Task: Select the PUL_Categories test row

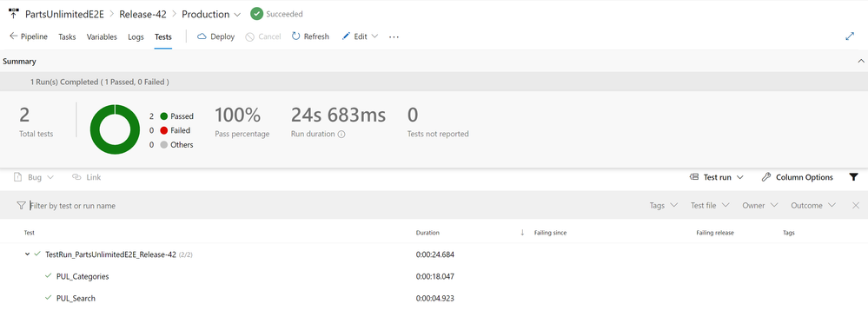Action: [434, 276]
